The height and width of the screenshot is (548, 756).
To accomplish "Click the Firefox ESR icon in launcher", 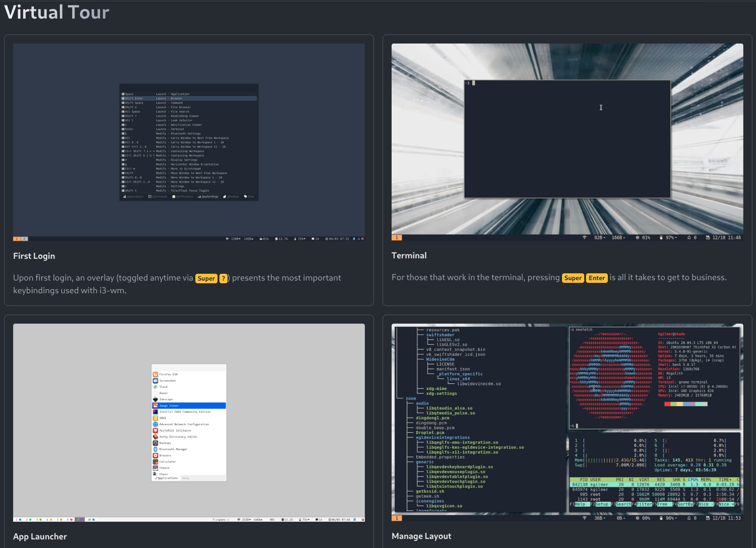I will [x=155, y=374].
